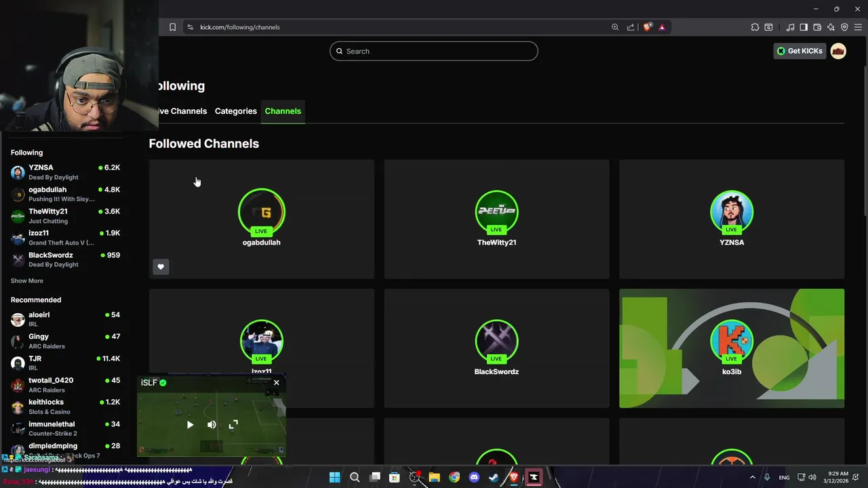Bookmark this page in address bar

[172, 27]
